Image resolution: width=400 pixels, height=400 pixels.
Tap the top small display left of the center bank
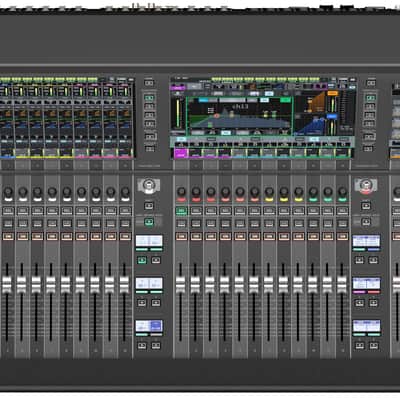point(149,241)
